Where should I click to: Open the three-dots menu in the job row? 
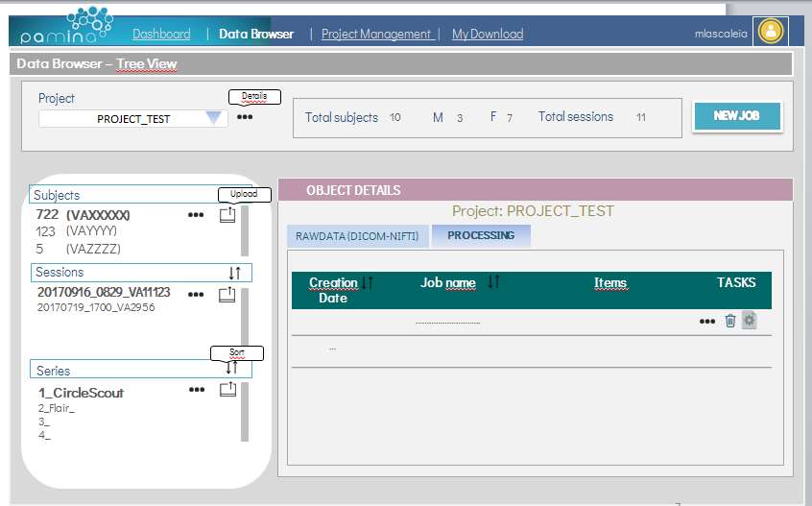[707, 322]
